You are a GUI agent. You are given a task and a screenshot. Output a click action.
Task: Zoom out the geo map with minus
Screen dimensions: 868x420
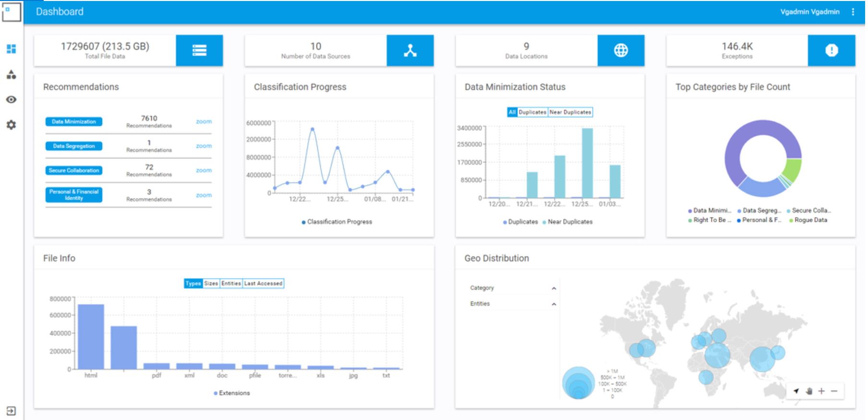pyautogui.click(x=834, y=391)
